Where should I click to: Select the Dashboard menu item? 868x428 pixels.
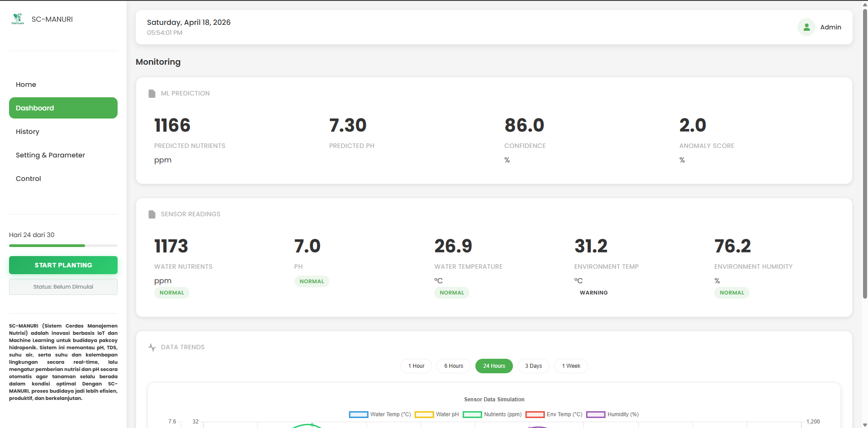coord(63,108)
